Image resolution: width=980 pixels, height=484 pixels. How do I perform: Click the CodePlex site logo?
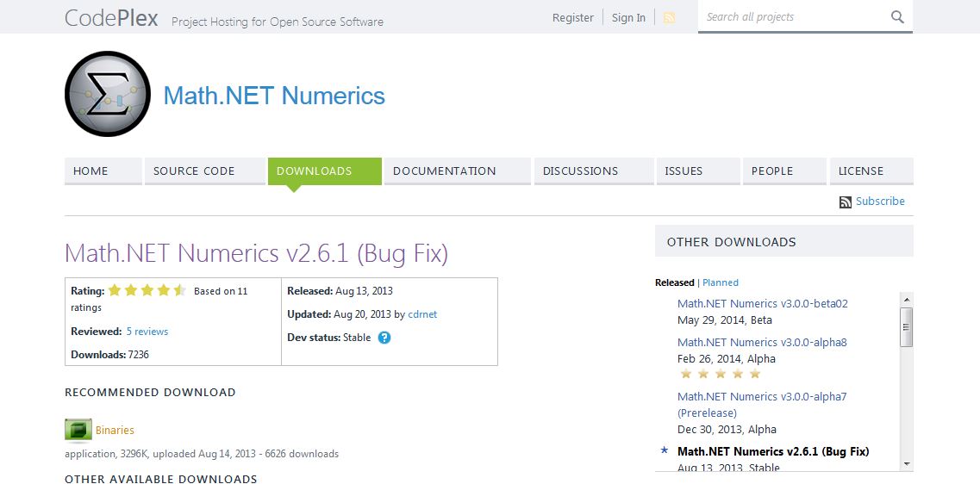[x=111, y=17]
